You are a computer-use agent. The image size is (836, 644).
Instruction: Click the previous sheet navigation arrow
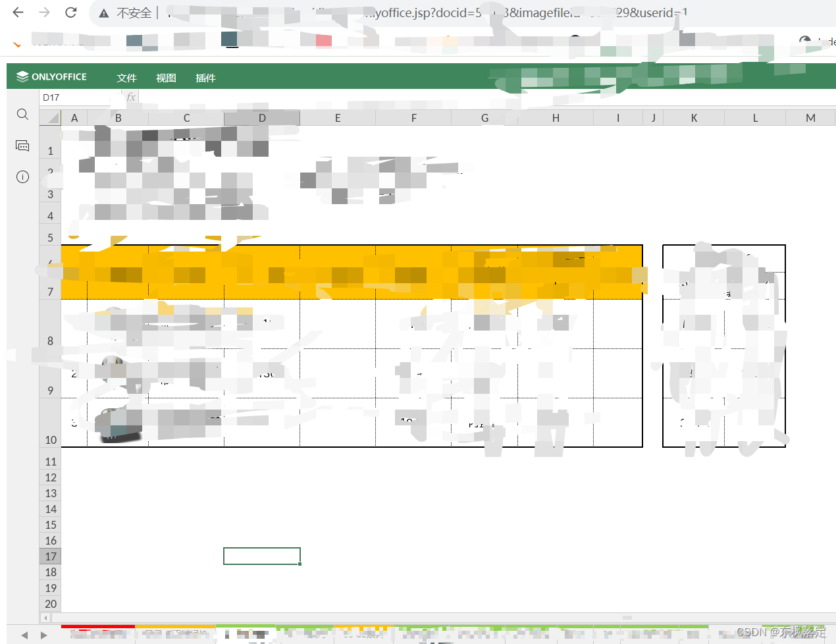pyautogui.click(x=25, y=635)
